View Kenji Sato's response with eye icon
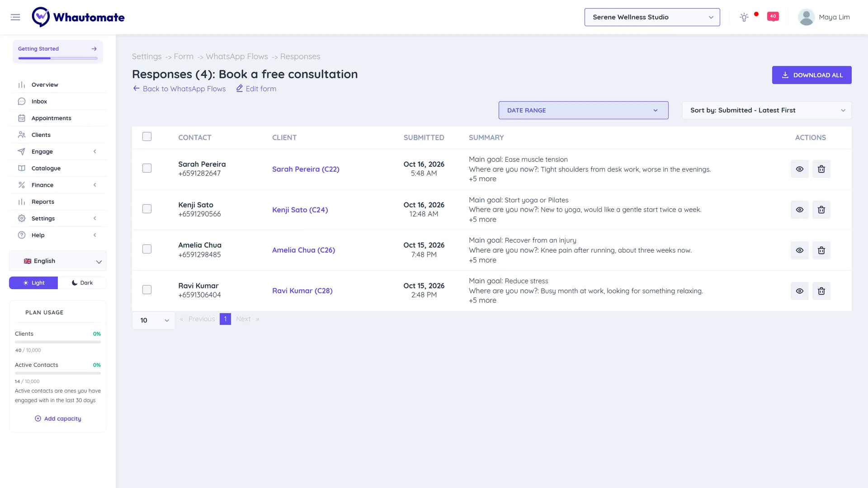 pos(799,210)
